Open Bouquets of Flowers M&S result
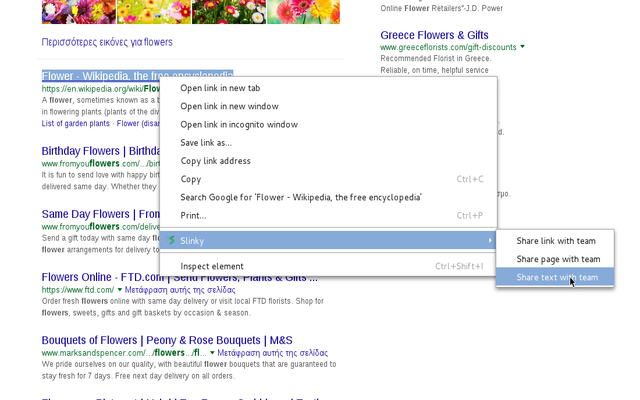The image size is (640, 400). tap(167, 340)
